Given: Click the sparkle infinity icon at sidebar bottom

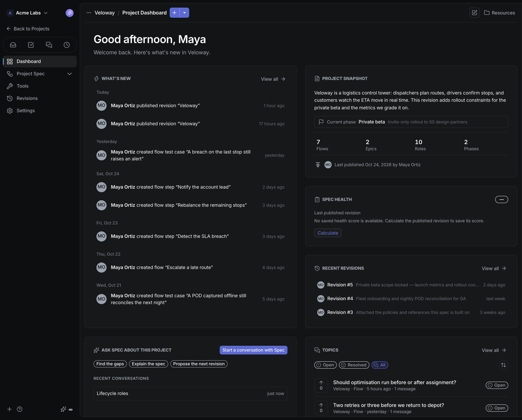Looking at the screenshot, I should point(67,409).
